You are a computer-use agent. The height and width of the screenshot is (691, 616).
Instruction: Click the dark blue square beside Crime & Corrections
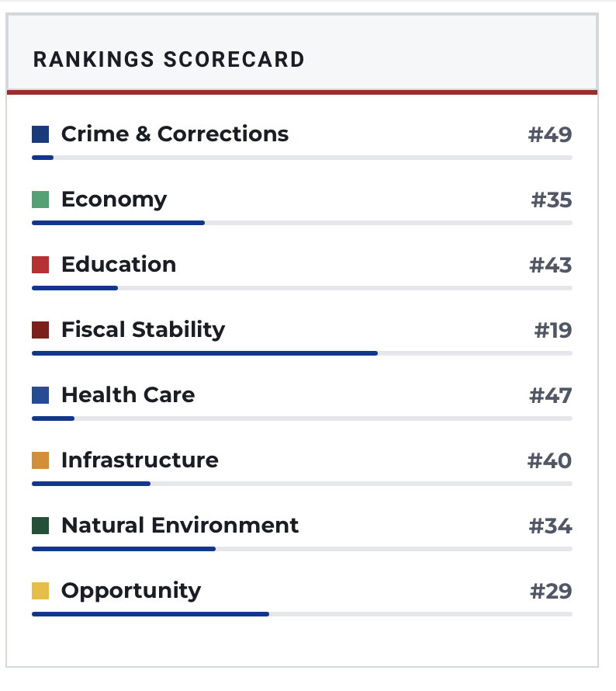pos(40,134)
